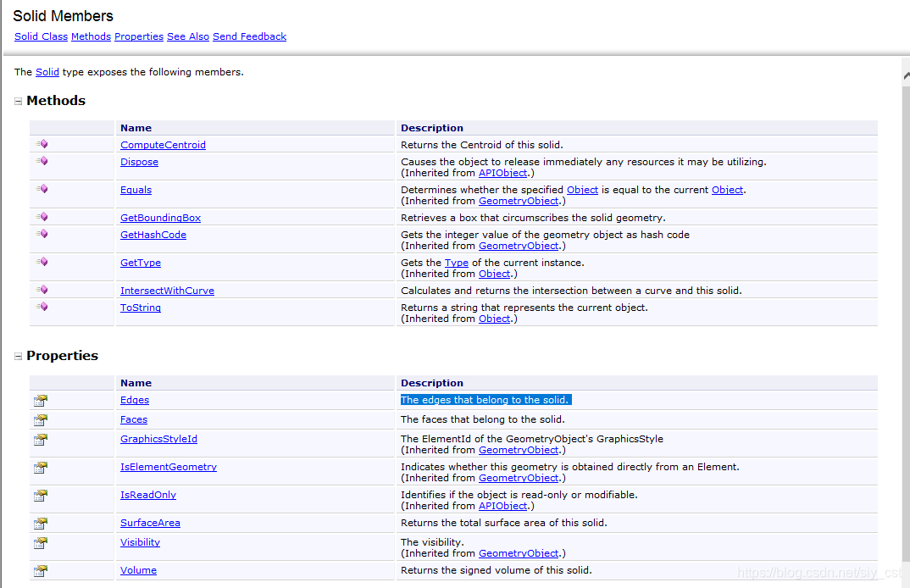Follow the APIObject link in the IsReadOnly row
The width and height of the screenshot is (910, 588).
coord(503,506)
